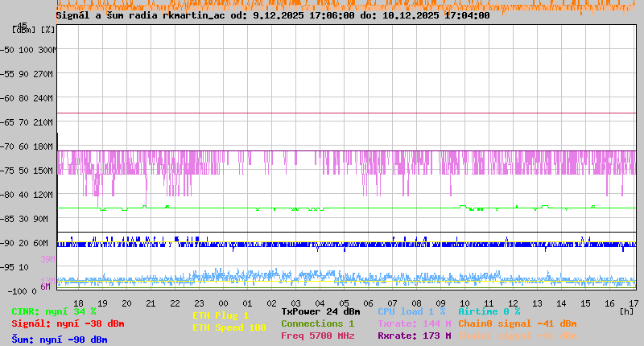Screen dimensions: 644x346
Task: Click the Freq 5700 MHz label
Action: pyautogui.click(x=317, y=336)
